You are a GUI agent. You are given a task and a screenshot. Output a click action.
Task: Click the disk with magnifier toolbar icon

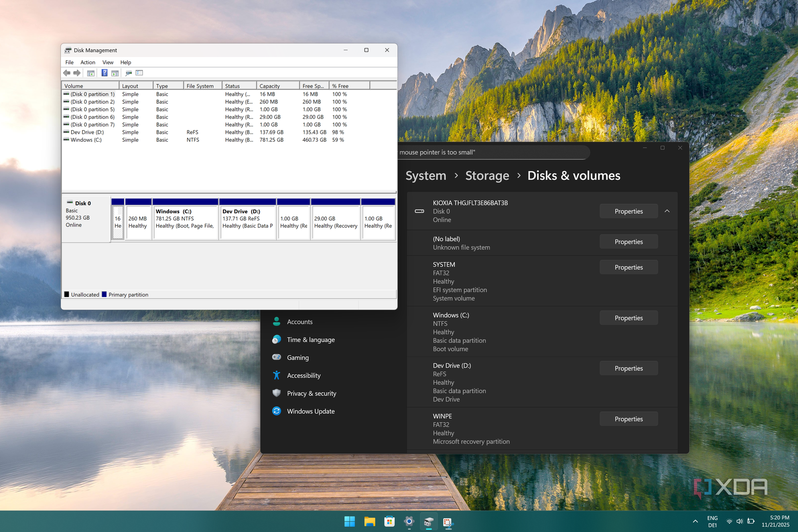[x=128, y=73]
